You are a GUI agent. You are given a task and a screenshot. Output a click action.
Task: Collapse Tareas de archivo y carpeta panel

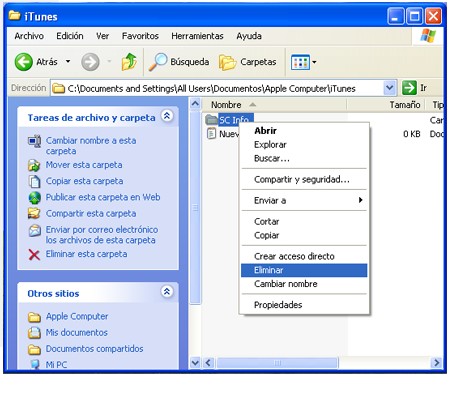point(167,116)
